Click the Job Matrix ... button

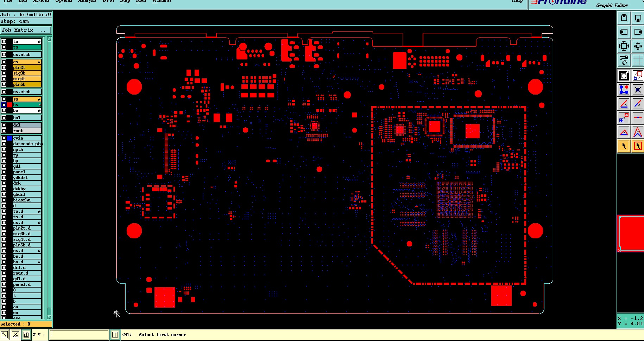[x=26, y=30]
